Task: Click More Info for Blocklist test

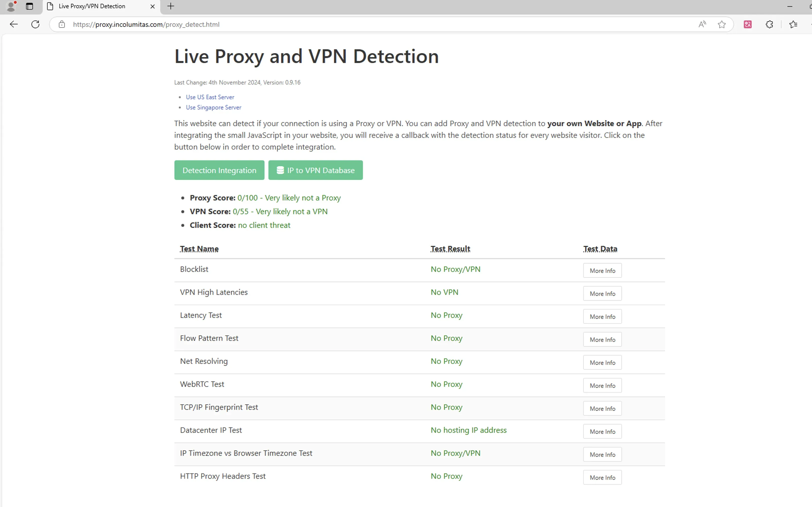Action: [602, 270]
